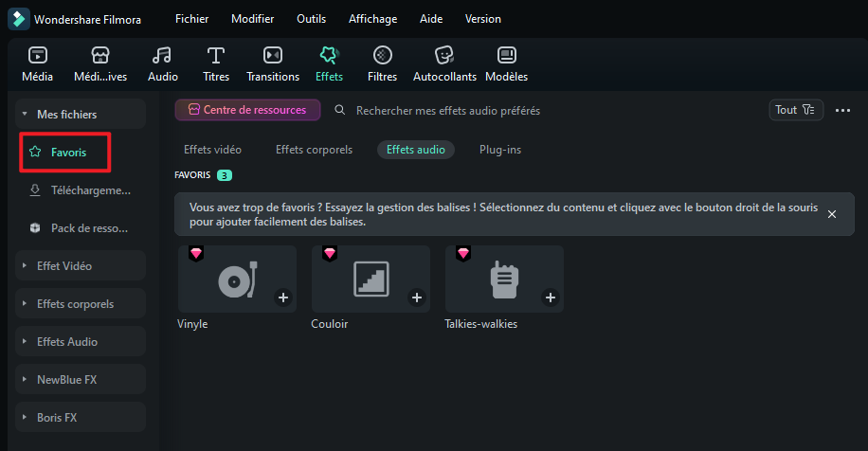This screenshot has width=868, height=451.
Task: Click the premium gem badge on Vinyle
Action: [x=196, y=253]
